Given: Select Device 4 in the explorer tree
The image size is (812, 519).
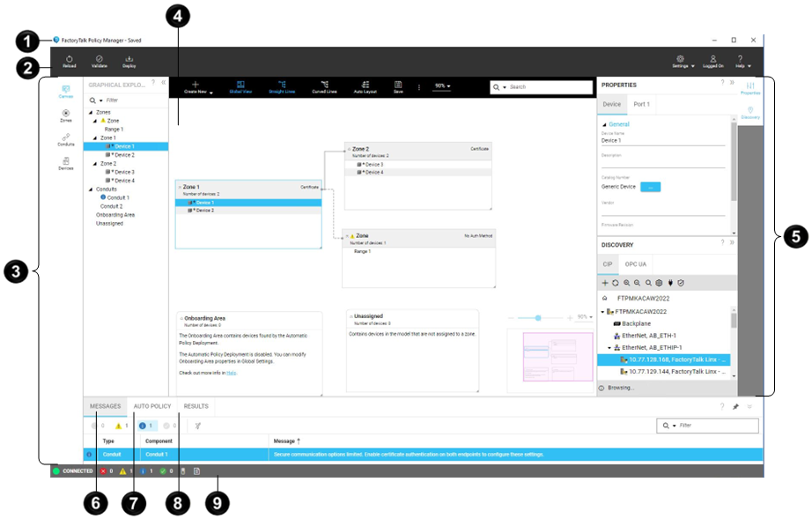Looking at the screenshot, I should point(124,181).
